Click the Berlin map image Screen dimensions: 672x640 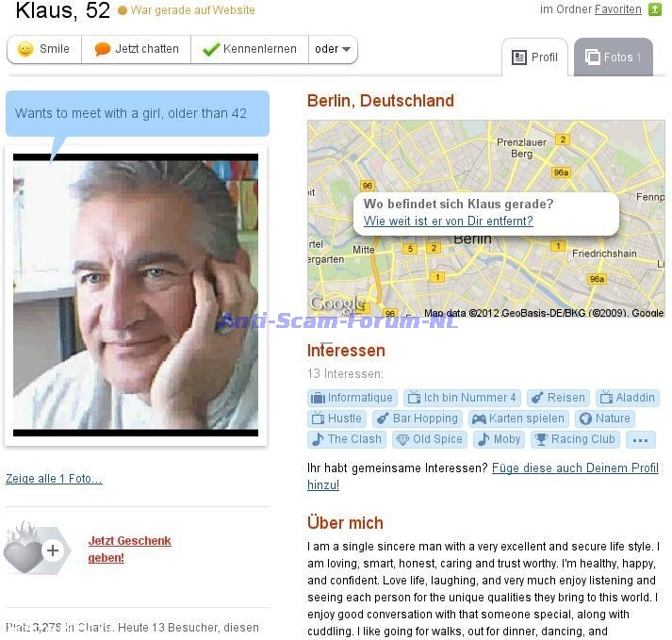tap(486, 219)
